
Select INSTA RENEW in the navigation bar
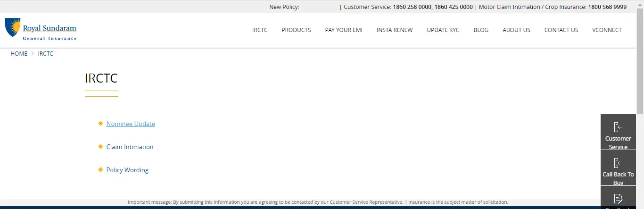click(395, 30)
